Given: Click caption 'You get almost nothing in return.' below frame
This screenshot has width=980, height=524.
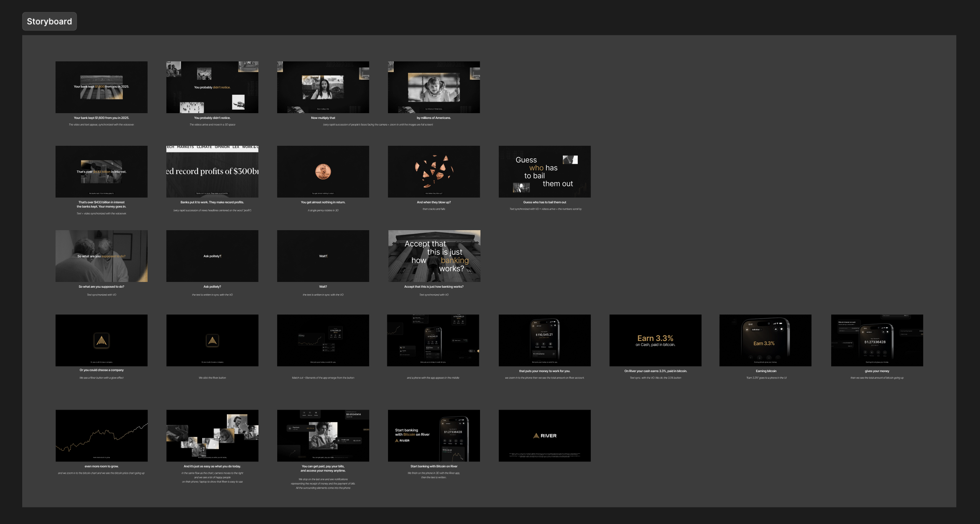Looking at the screenshot, I should [x=323, y=203].
